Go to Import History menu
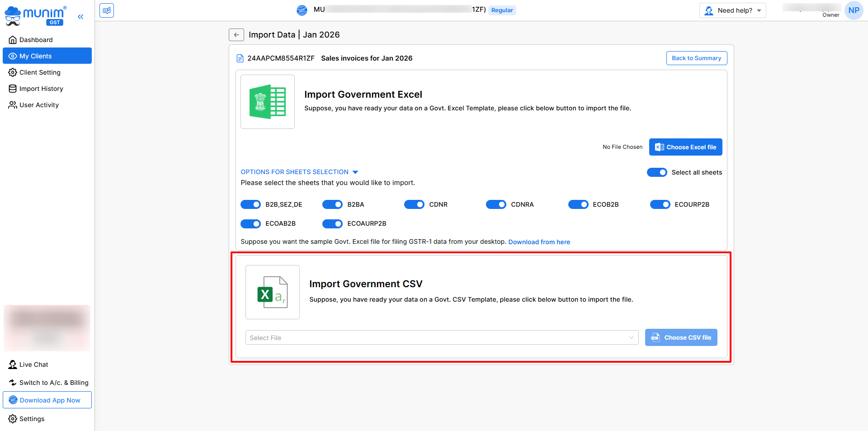Screen dimensions: 868x431 (41, 89)
